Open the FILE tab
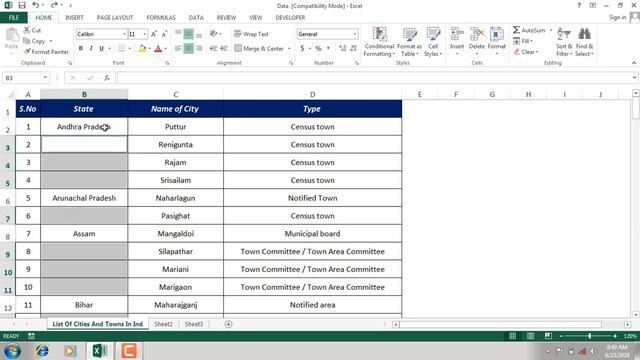The image size is (640, 360). pos(13,18)
